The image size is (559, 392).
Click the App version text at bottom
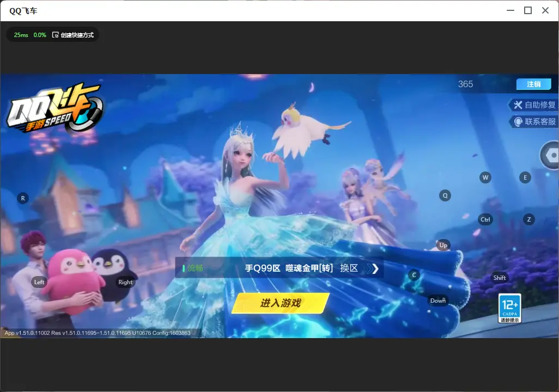click(98, 333)
